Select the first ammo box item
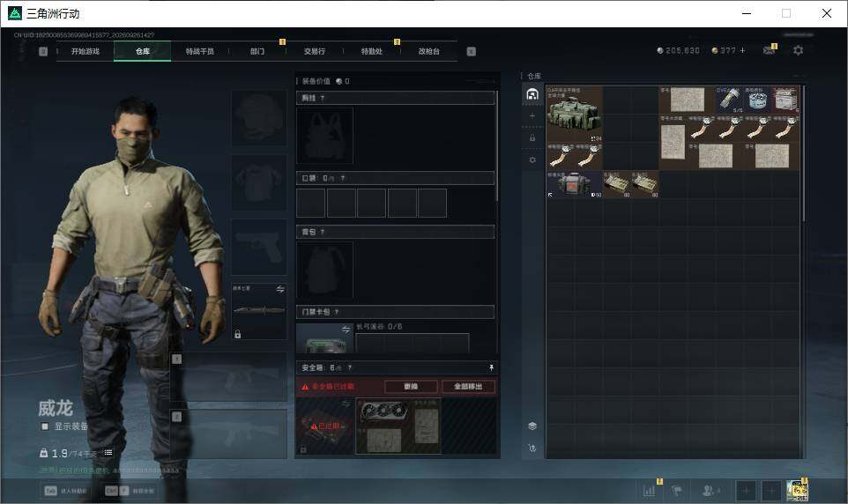 (616, 184)
